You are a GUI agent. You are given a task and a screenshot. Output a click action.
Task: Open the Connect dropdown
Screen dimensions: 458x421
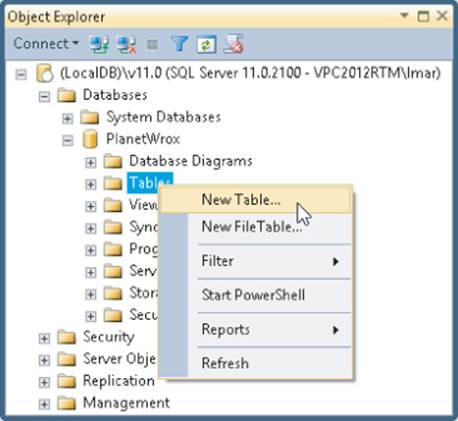pyautogui.click(x=46, y=44)
